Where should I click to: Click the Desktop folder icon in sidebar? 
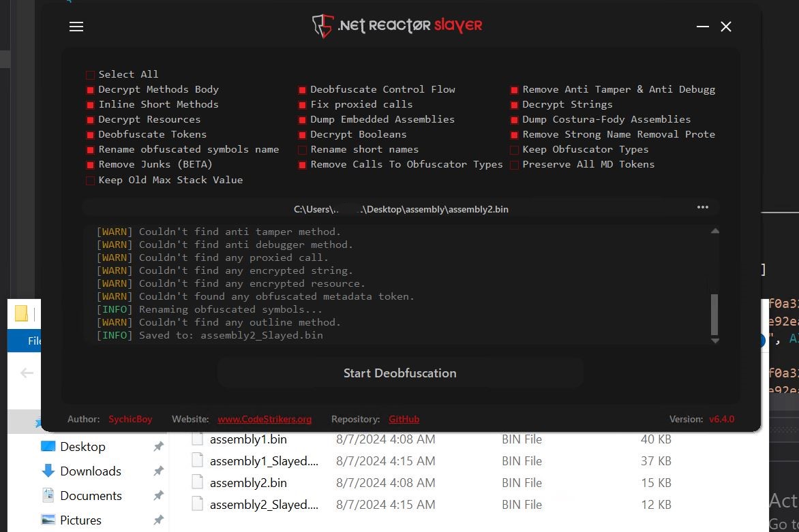point(48,447)
